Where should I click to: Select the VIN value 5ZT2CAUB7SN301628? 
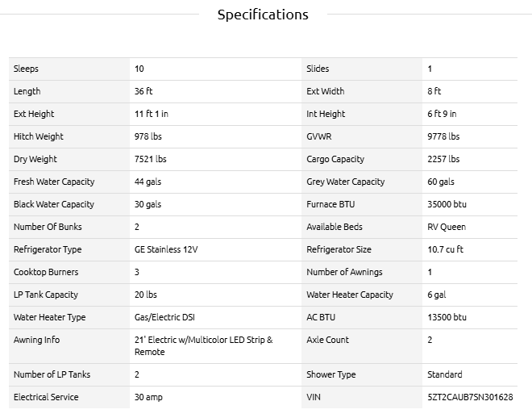point(470,397)
